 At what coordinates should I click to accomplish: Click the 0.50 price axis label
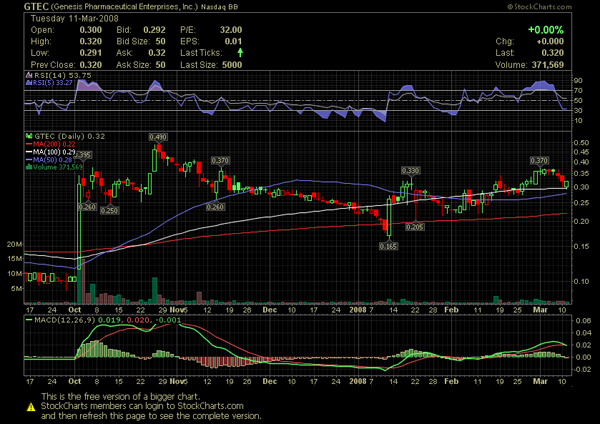coord(582,143)
